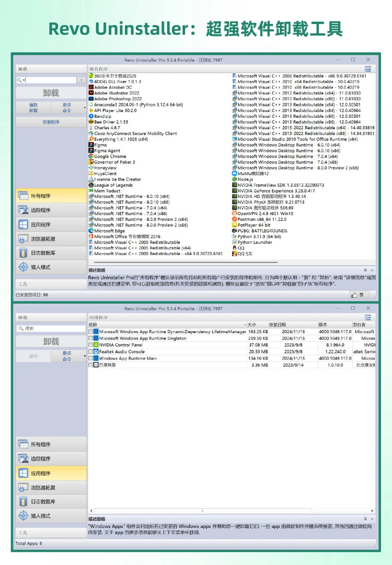Open 猎人模式 in top window sidebar
The width and height of the screenshot is (392, 565).
51,267
